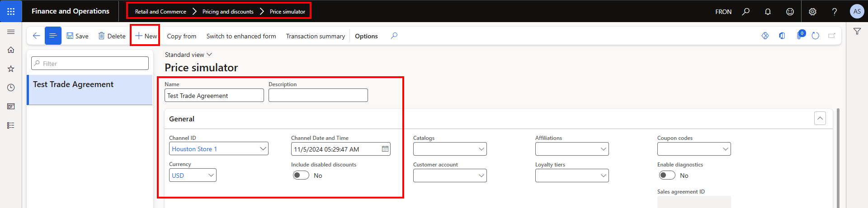Open Favorites star icon in sidebar

[x=11, y=69]
